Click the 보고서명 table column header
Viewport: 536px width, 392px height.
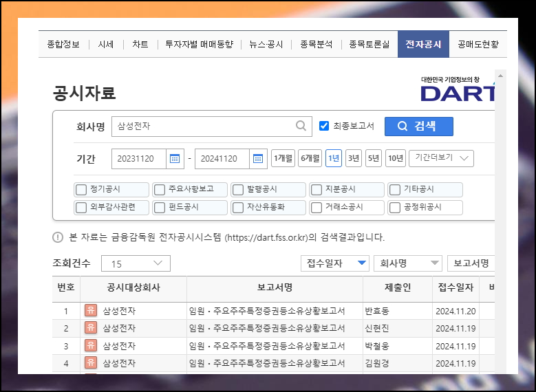275,287
